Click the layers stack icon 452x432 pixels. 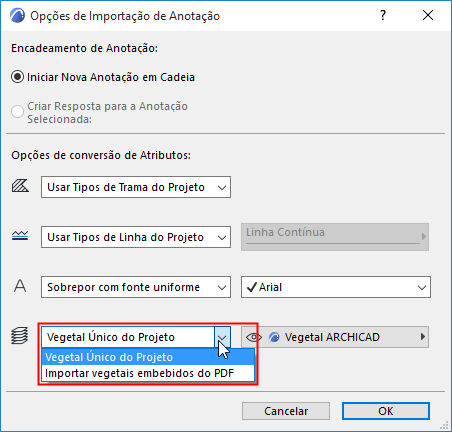(20, 336)
